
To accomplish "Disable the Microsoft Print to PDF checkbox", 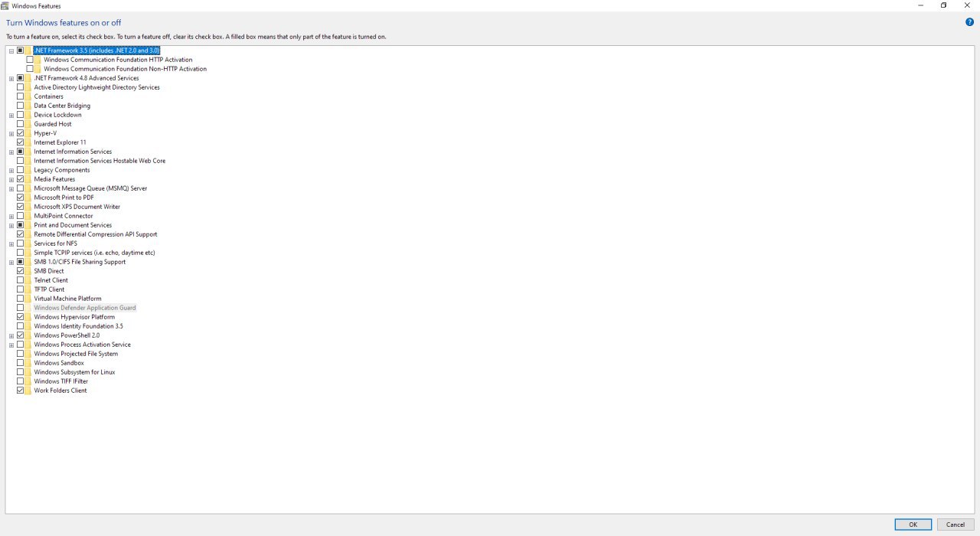I will coord(20,198).
